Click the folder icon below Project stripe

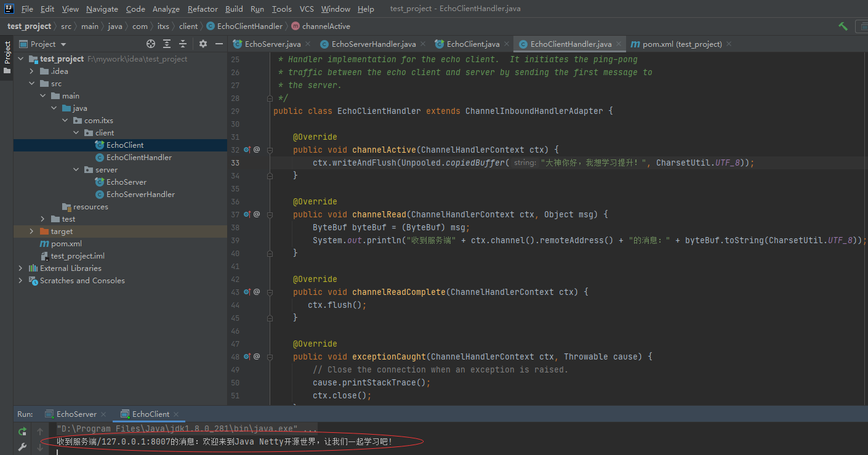(7, 71)
